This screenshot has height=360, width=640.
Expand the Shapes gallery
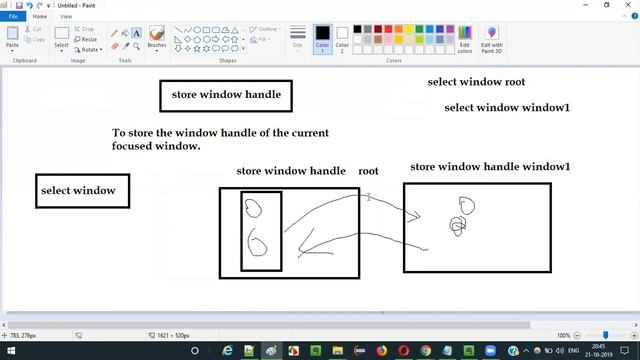pyautogui.click(x=244, y=49)
